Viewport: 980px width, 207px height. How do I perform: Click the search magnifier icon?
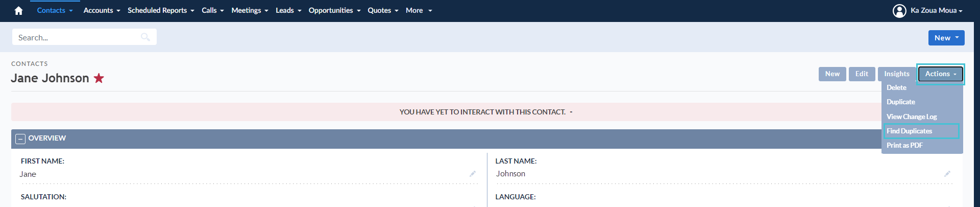(145, 37)
